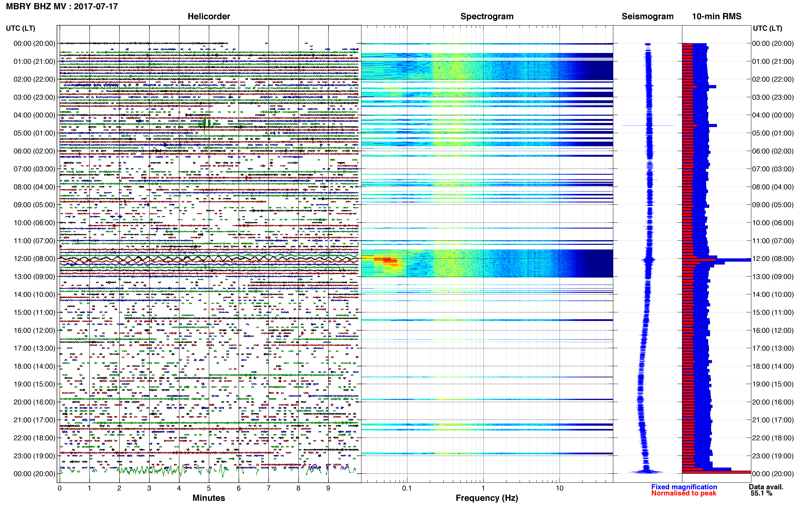This screenshot has width=812, height=508.
Task: Click the spectrogram frequency tick '1'
Action: coord(483,488)
